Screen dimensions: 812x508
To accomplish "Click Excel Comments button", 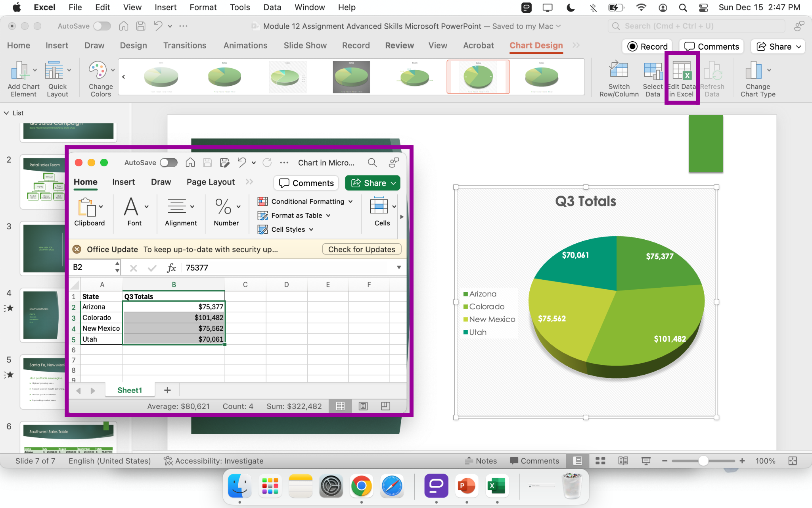I will pos(306,183).
